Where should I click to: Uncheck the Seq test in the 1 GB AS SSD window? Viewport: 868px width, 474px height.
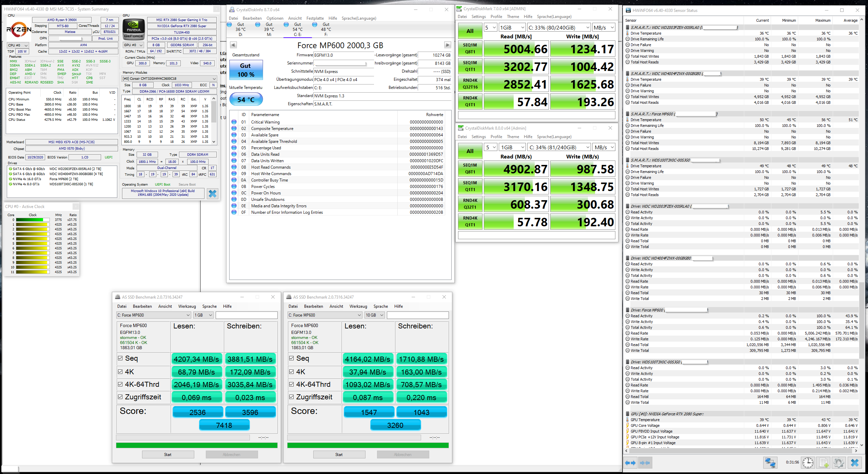(120, 358)
